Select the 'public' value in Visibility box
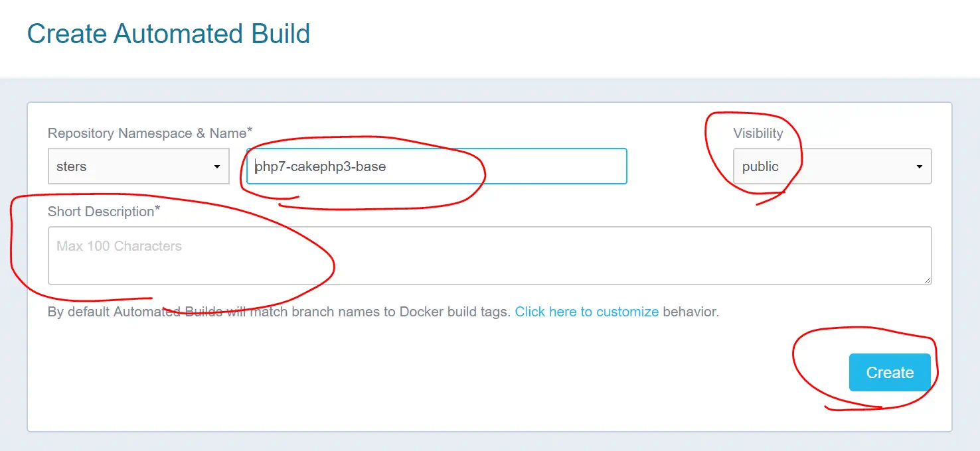The width and height of the screenshot is (980, 451). (760, 166)
